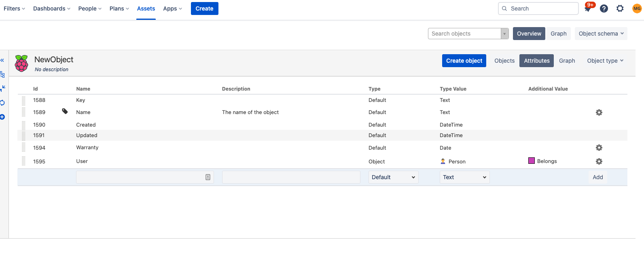Image resolution: width=644 pixels, height=254 pixels.
Task: Click the Create object button
Action: (x=464, y=61)
